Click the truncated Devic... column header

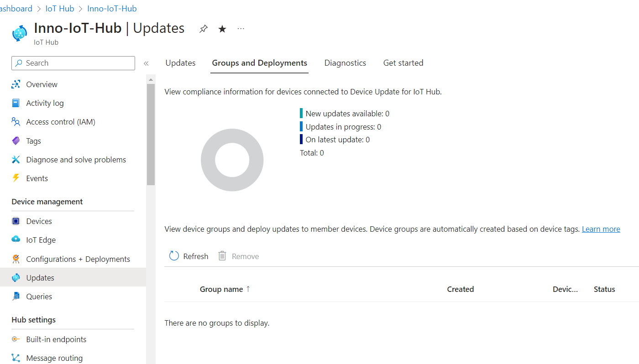(x=565, y=289)
